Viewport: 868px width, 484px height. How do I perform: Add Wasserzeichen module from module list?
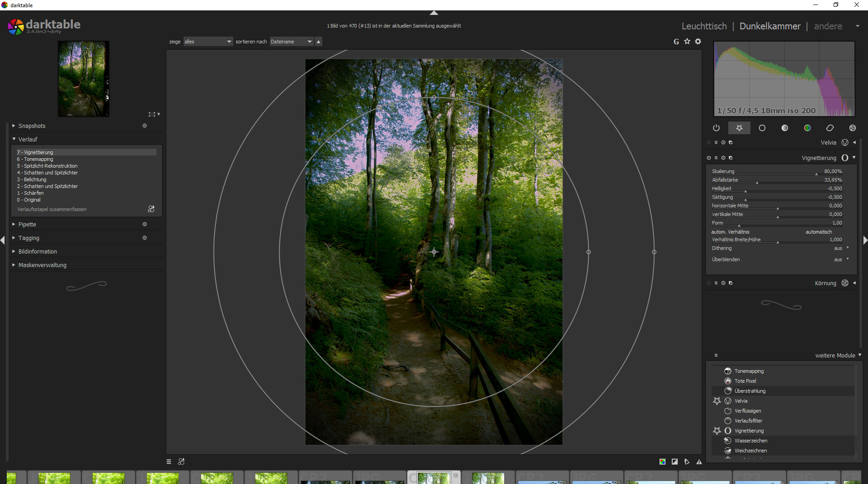(x=783, y=441)
